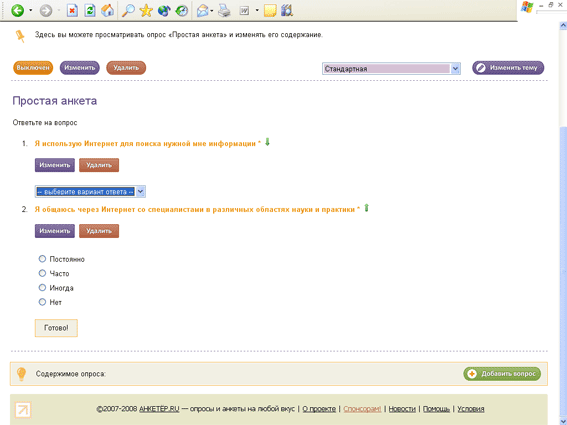Choose the Иногда radio option
567x425 pixels.
coord(42,288)
